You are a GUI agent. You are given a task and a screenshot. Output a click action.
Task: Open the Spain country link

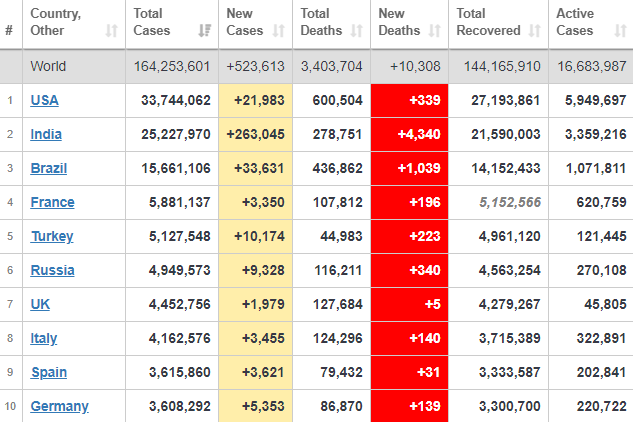[49, 372]
